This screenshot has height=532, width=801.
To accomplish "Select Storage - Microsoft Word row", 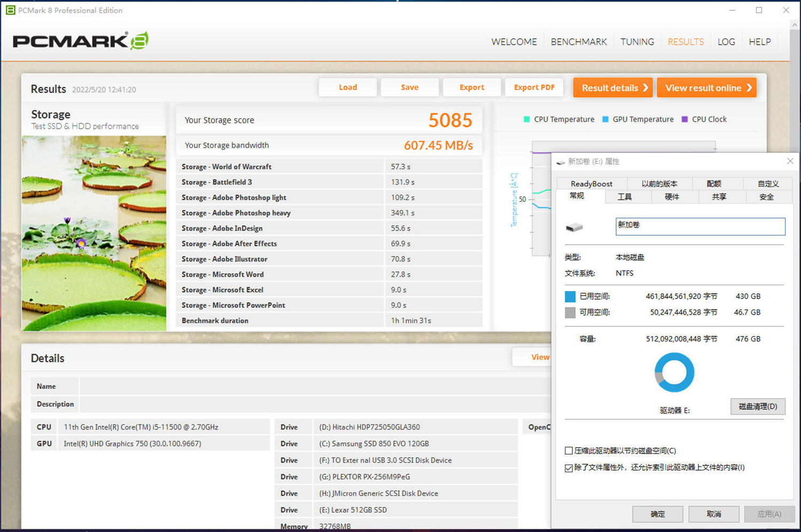I will click(329, 275).
